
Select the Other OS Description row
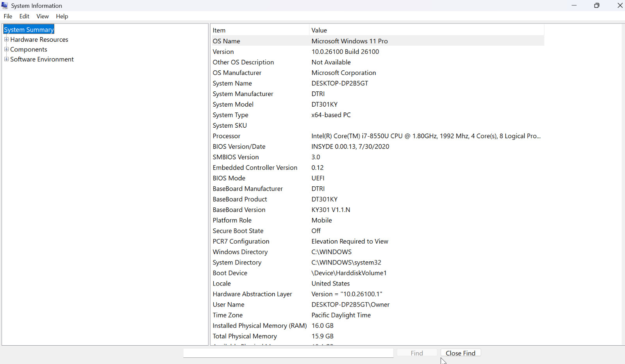pos(378,62)
